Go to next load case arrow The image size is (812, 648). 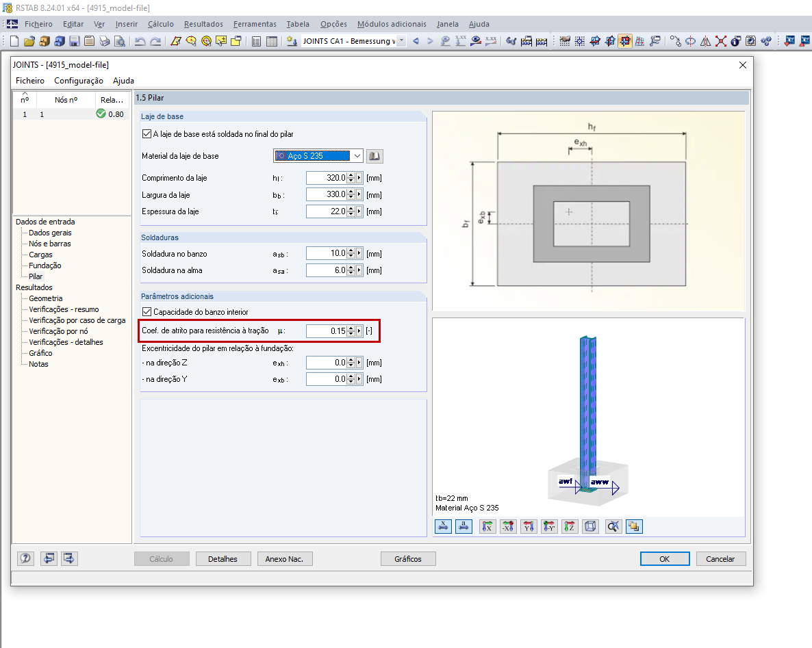point(430,41)
